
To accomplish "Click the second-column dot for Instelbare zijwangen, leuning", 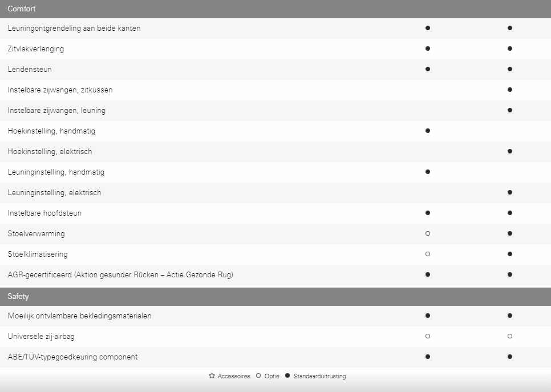I will (x=510, y=110).
